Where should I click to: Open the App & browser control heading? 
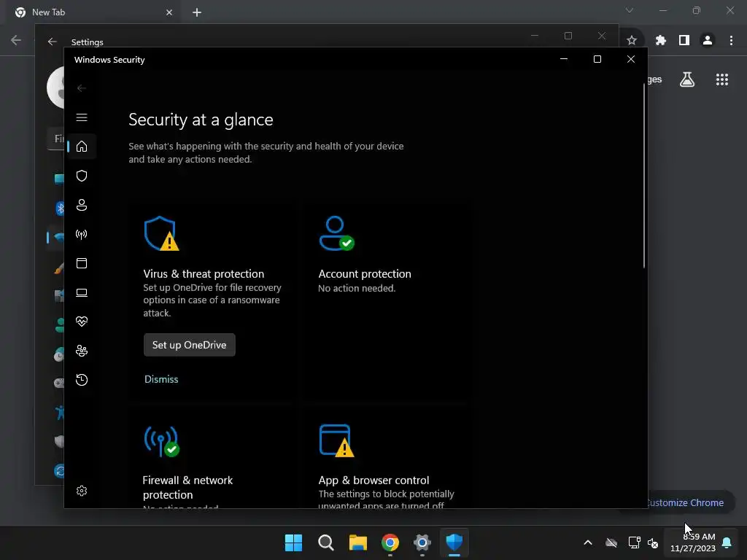(373, 480)
